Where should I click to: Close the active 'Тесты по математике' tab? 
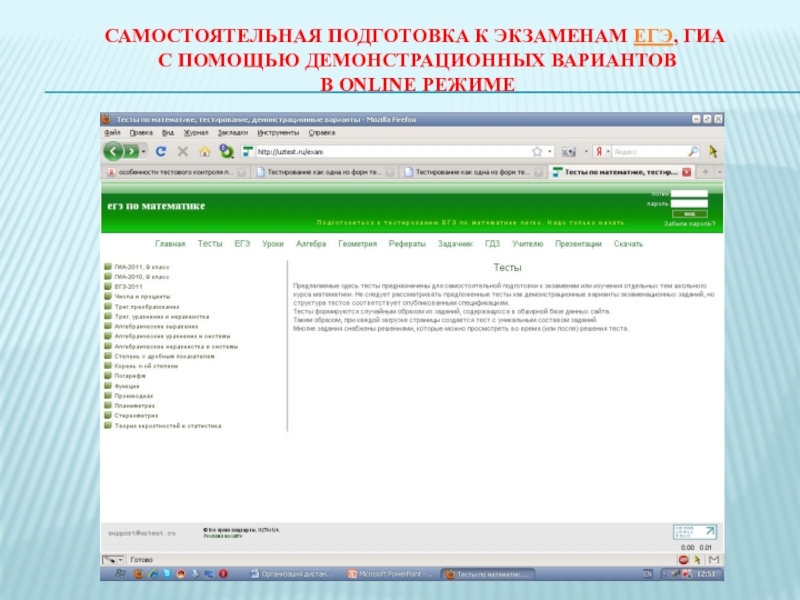point(687,172)
